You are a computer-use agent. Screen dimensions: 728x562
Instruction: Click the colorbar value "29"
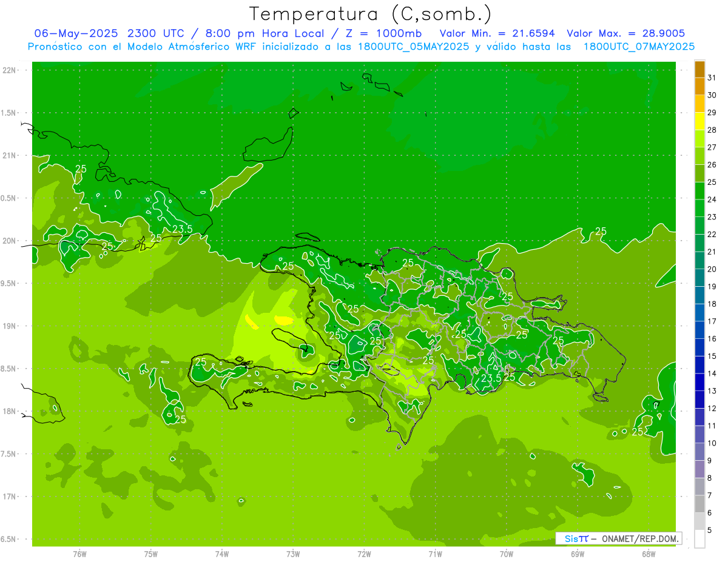pyautogui.click(x=712, y=112)
